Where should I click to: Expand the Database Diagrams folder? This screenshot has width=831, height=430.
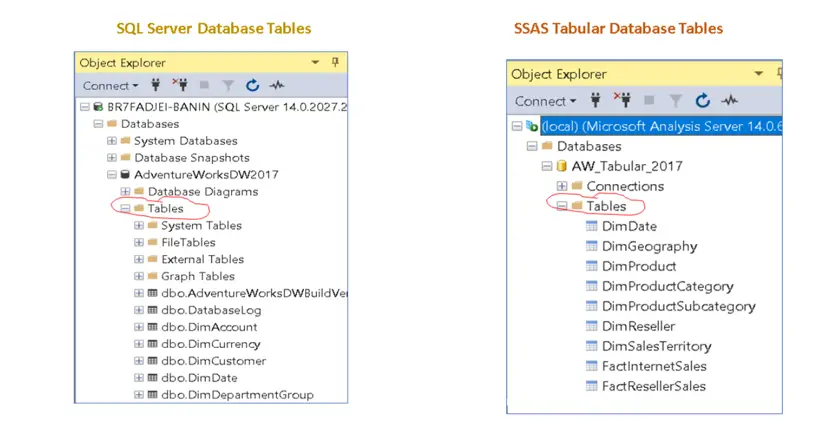pyautogui.click(x=125, y=191)
